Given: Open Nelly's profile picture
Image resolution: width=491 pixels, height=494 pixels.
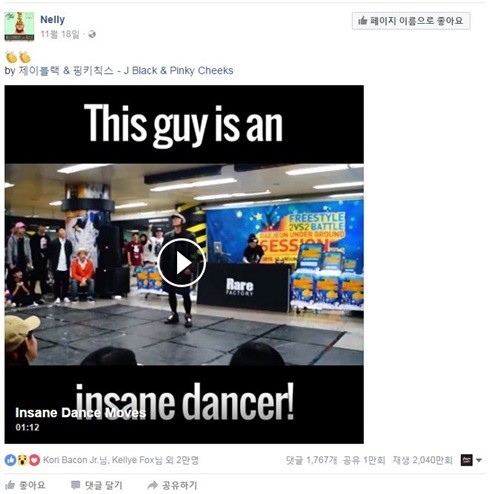Looking at the screenshot, I should tap(19, 27).
